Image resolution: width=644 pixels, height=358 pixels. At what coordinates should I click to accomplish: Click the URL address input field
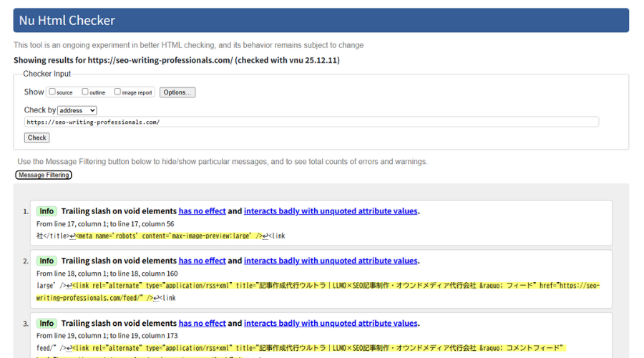click(311, 122)
